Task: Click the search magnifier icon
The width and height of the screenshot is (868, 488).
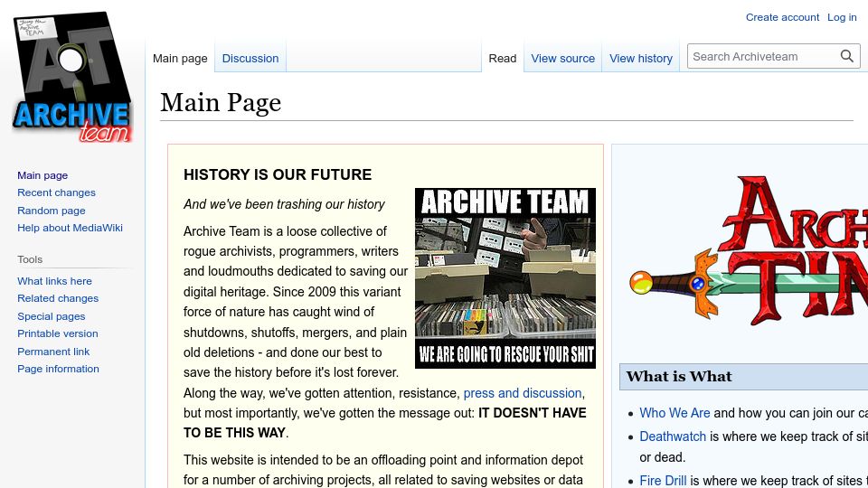Action: (x=847, y=56)
